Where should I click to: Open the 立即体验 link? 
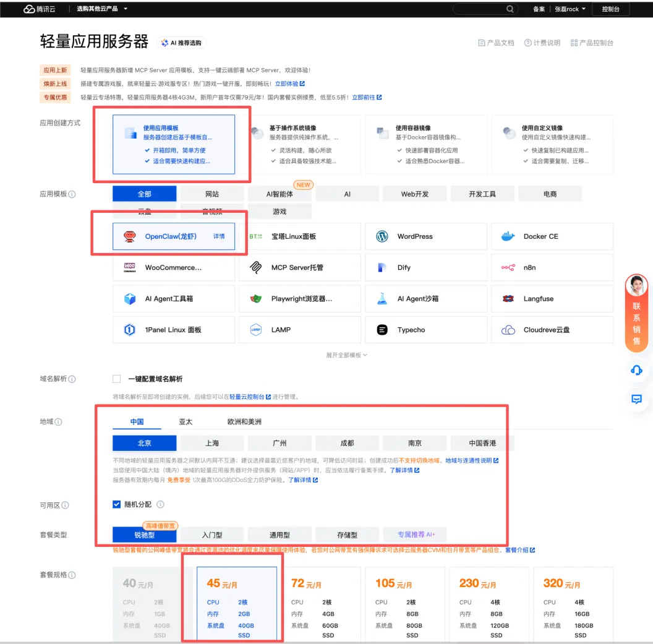coord(290,84)
